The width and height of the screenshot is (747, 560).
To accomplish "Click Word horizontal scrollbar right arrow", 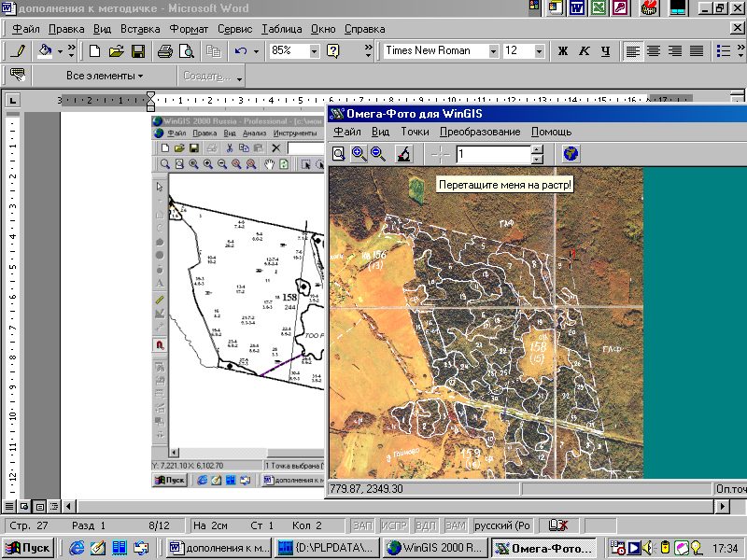I will pyautogui.click(x=723, y=506).
